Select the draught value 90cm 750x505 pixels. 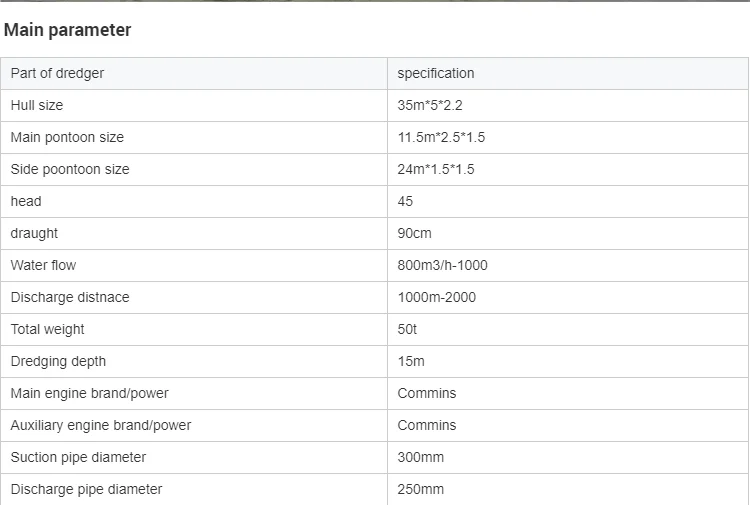[415, 233]
